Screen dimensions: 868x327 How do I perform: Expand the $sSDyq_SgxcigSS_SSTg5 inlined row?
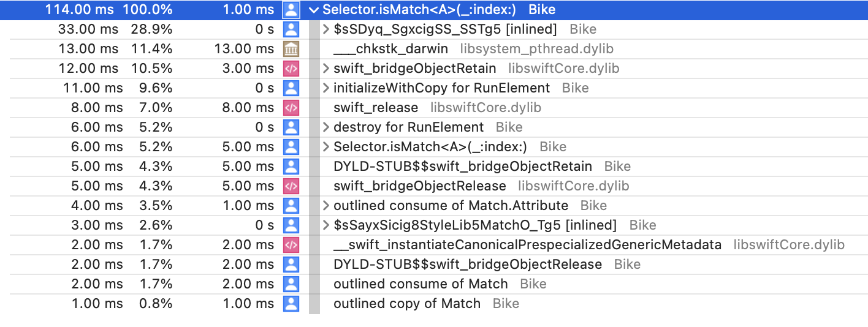[x=326, y=29]
